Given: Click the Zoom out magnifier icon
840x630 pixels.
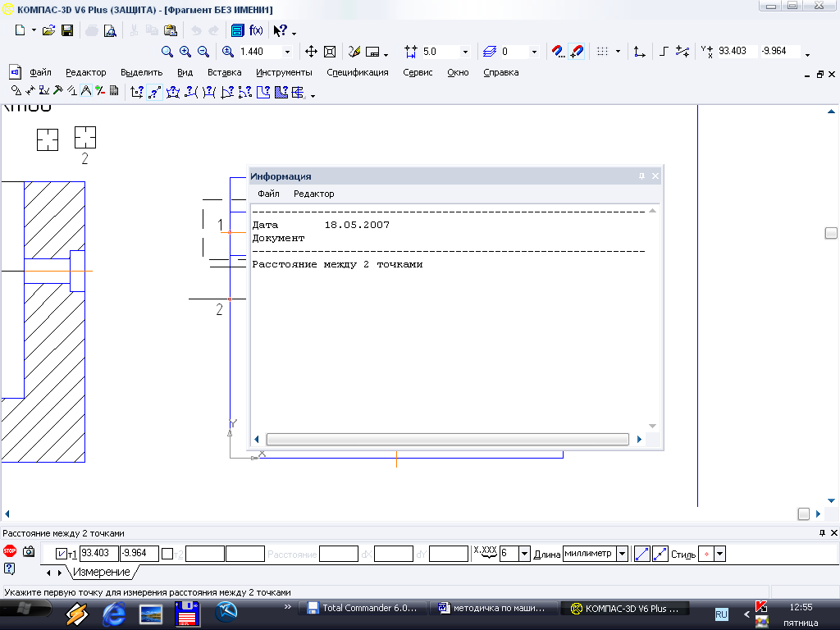Looking at the screenshot, I should click(x=203, y=52).
